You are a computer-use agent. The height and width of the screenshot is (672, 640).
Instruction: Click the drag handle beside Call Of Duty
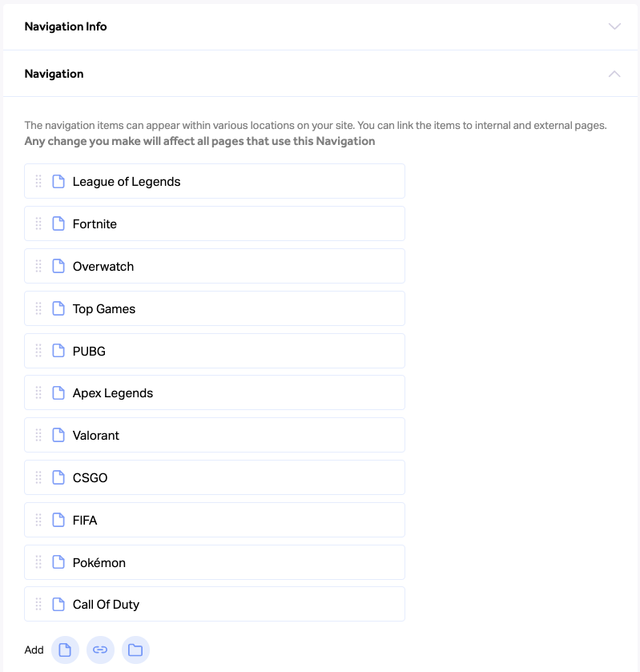tap(38, 604)
